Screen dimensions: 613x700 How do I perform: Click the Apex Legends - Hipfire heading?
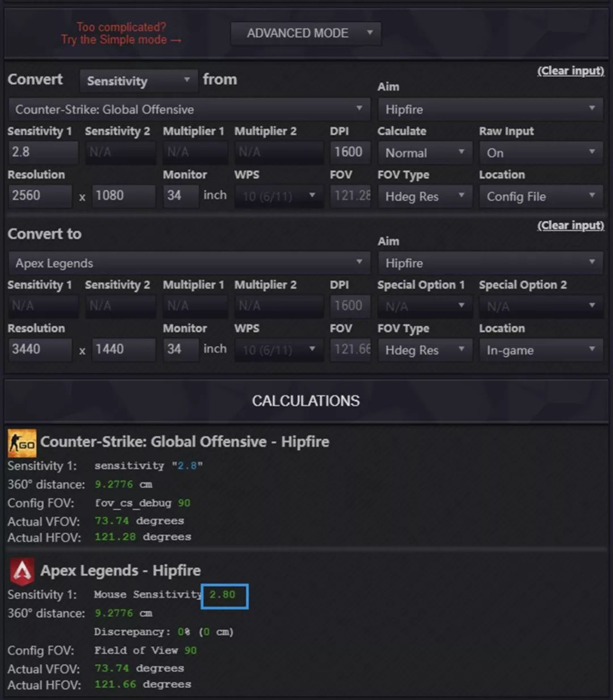120,571
